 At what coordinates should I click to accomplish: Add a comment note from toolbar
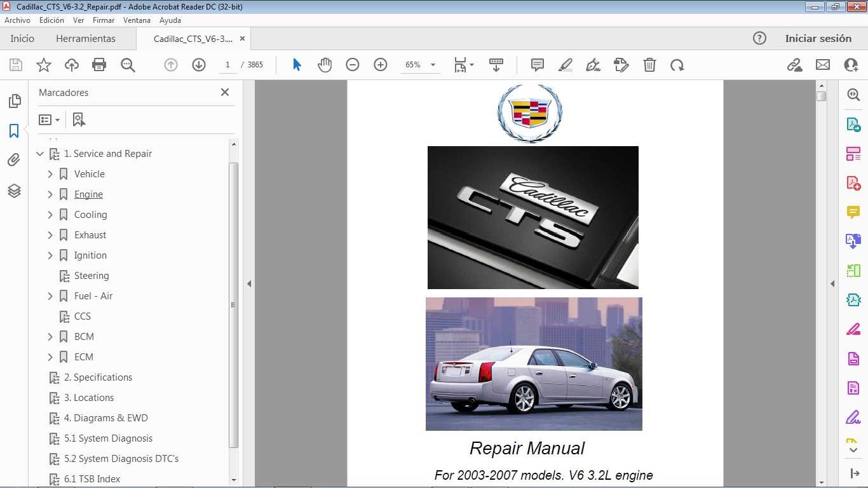(x=538, y=65)
